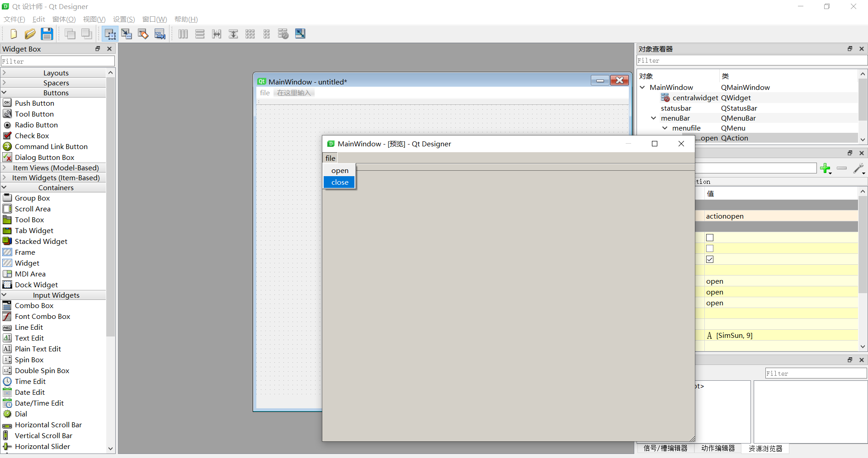Open a form with the folder icon
The width and height of the screenshot is (868, 458).
tap(30, 34)
